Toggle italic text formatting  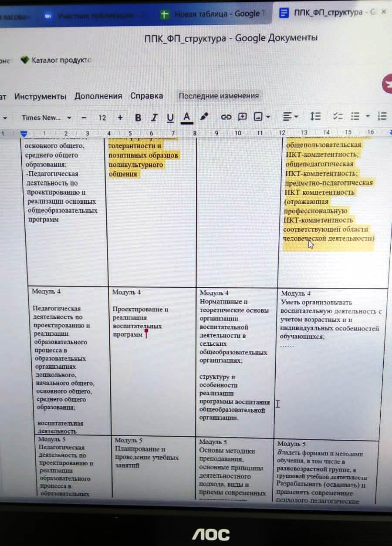click(x=154, y=118)
